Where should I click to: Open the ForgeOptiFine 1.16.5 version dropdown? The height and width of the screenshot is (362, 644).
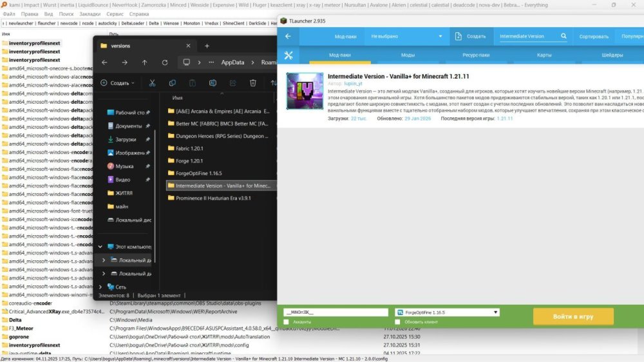[447, 312]
